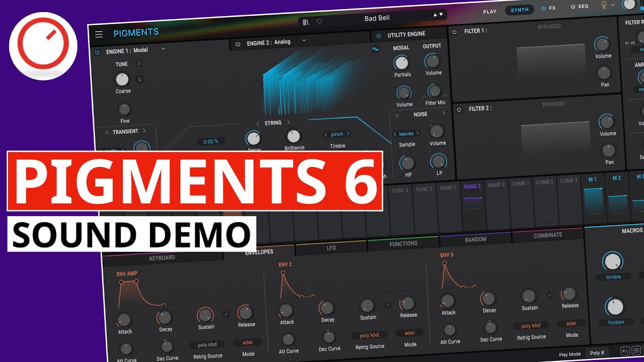Click the Bad Bell preset name
The height and width of the screenshot is (362, 644).
point(377,18)
